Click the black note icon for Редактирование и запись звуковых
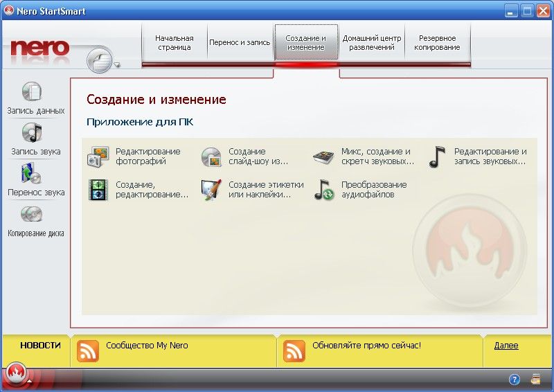The width and height of the screenshot is (554, 392). pyautogui.click(x=437, y=157)
